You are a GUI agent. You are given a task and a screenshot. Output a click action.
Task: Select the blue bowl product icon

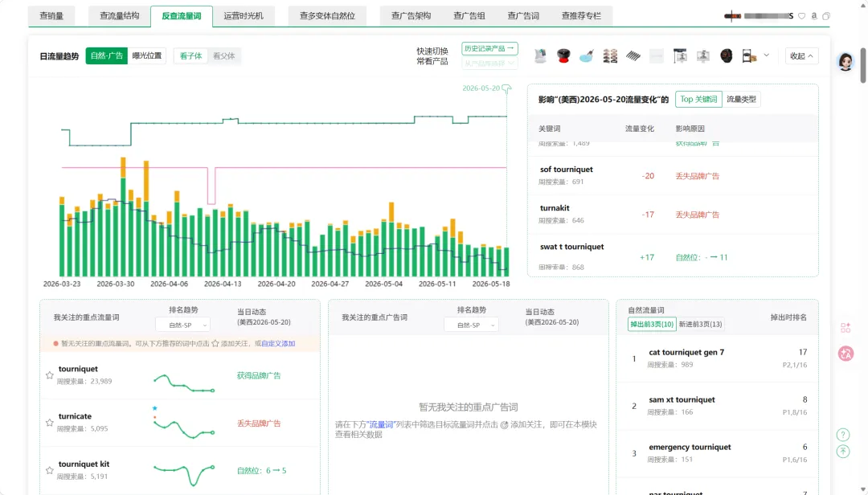coord(587,56)
